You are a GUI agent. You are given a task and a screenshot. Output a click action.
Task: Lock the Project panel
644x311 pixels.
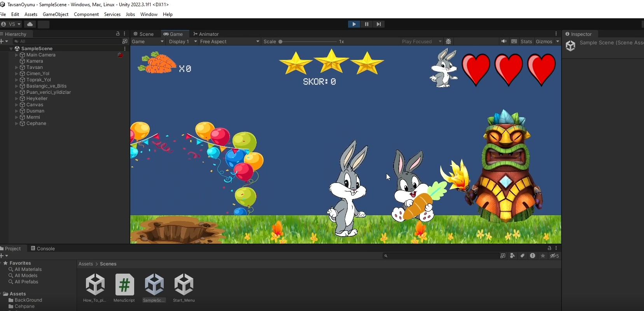(x=549, y=248)
